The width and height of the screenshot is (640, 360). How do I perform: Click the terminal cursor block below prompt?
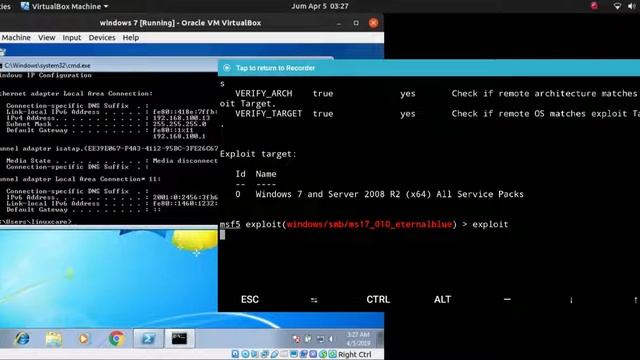[x=222, y=235]
